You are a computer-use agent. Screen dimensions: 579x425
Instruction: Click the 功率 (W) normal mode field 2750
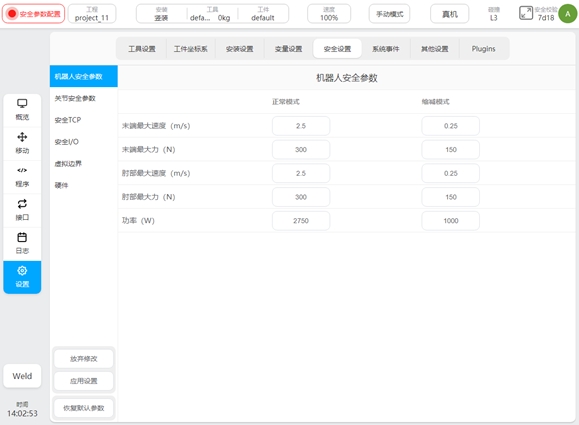pos(301,221)
